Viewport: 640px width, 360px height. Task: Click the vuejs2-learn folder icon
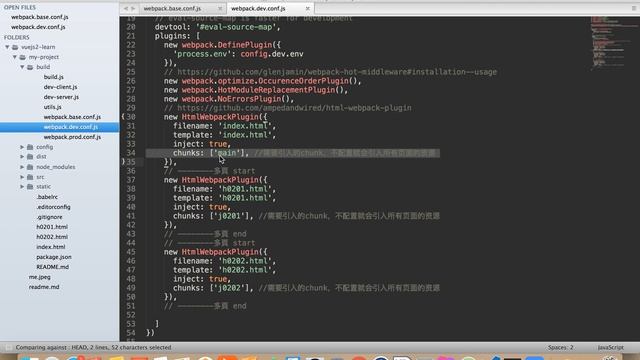click(x=15, y=47)
